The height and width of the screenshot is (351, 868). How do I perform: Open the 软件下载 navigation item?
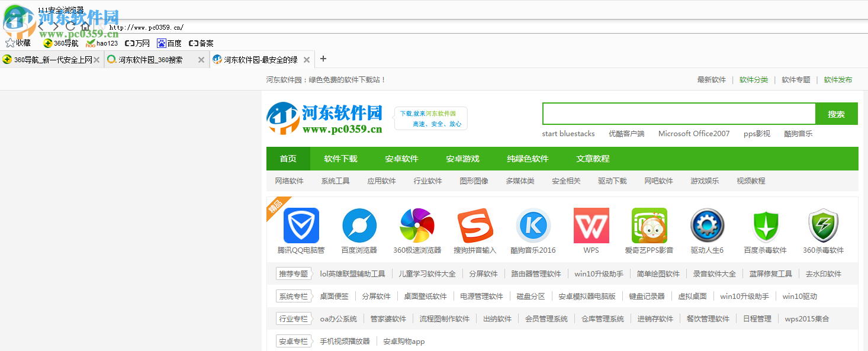click(341, 159)
